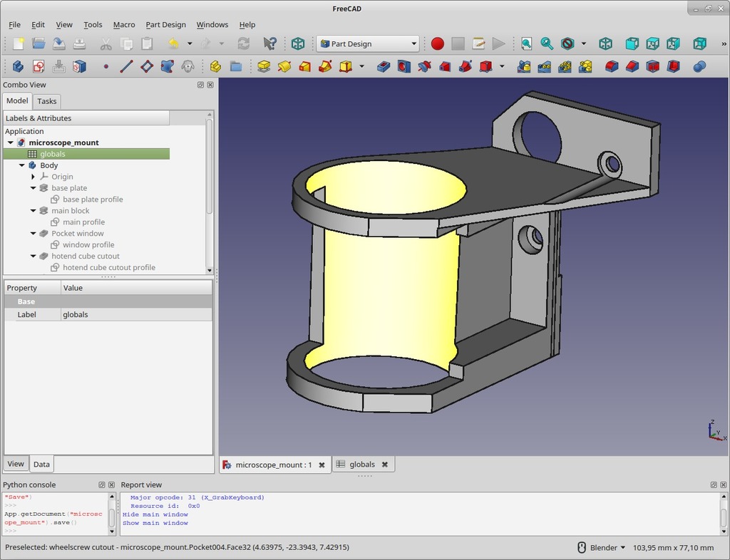The image size is (730, 560).
Task: Click the Hole tool icon
Action: pyautogui.click(x=403, y=66)
